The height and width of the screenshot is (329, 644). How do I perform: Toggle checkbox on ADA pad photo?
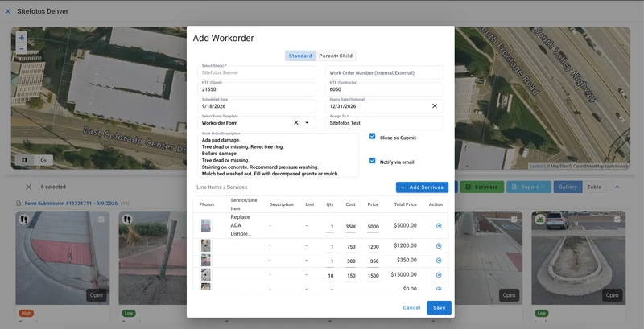pyautogui.click(x=101, y=220)
